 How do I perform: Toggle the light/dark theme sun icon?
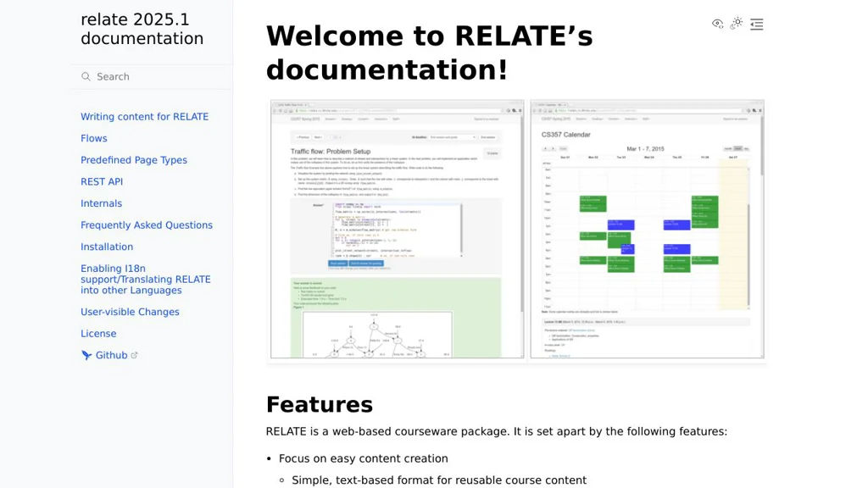point(737,23)
